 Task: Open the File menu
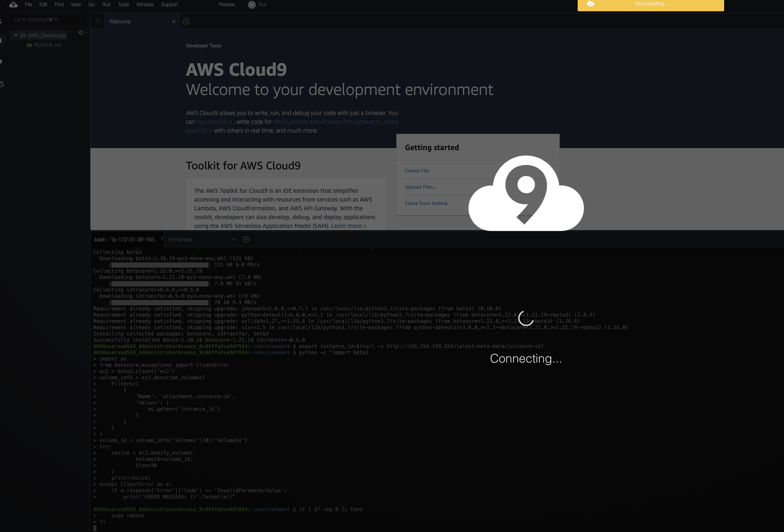coord(28,5)
